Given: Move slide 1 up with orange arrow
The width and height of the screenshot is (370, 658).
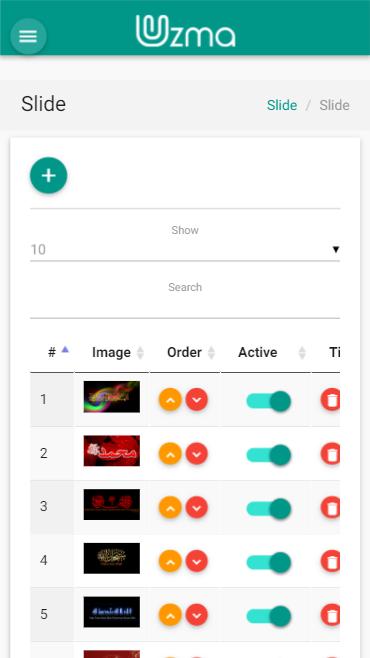Looking at the screenshot, I should [x=170, y=400].
